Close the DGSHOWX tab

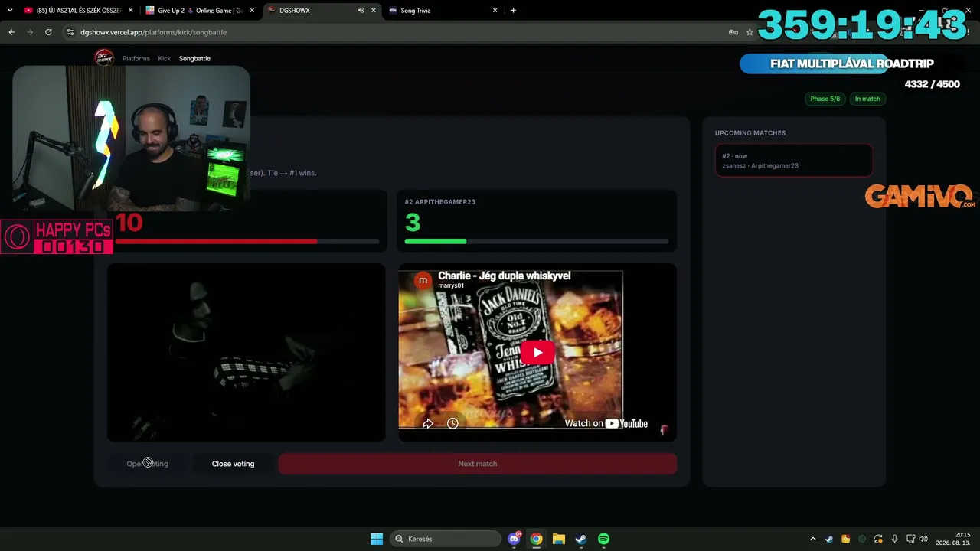pos(374,11)
